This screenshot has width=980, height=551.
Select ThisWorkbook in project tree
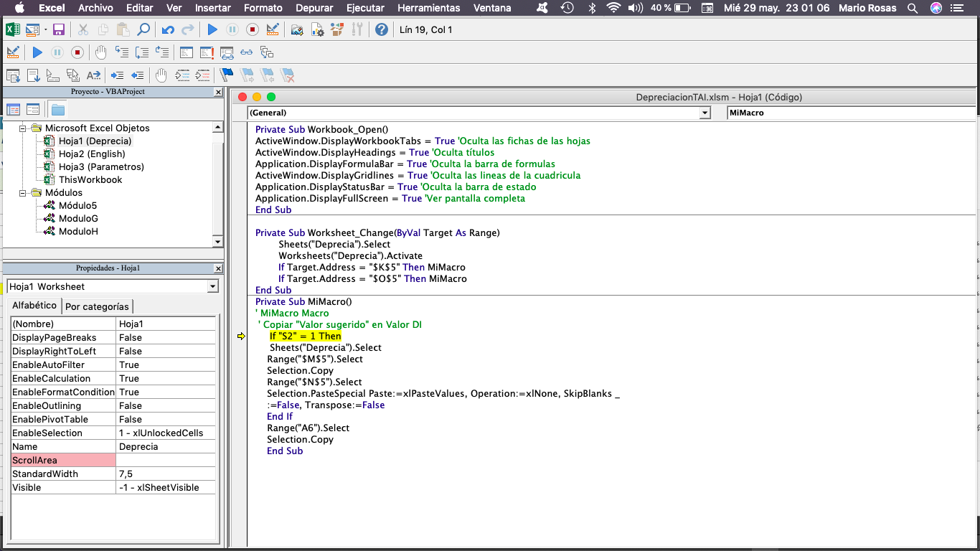click(x=90, y=179)
